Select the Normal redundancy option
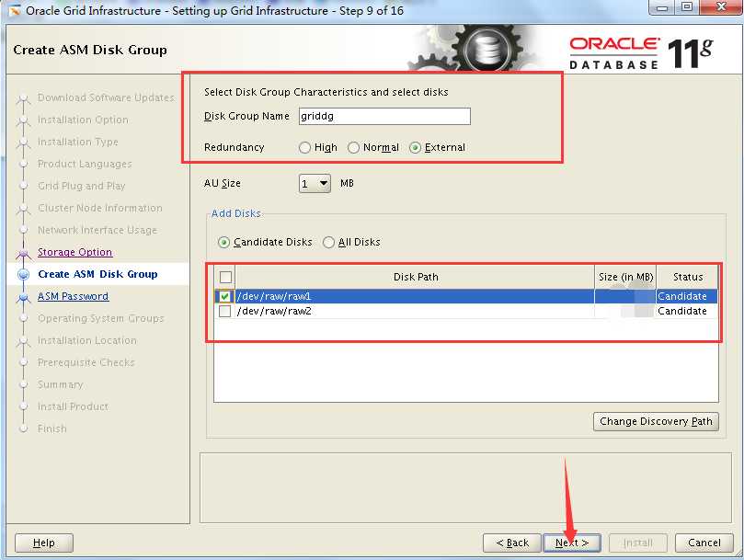 (353, 148)
